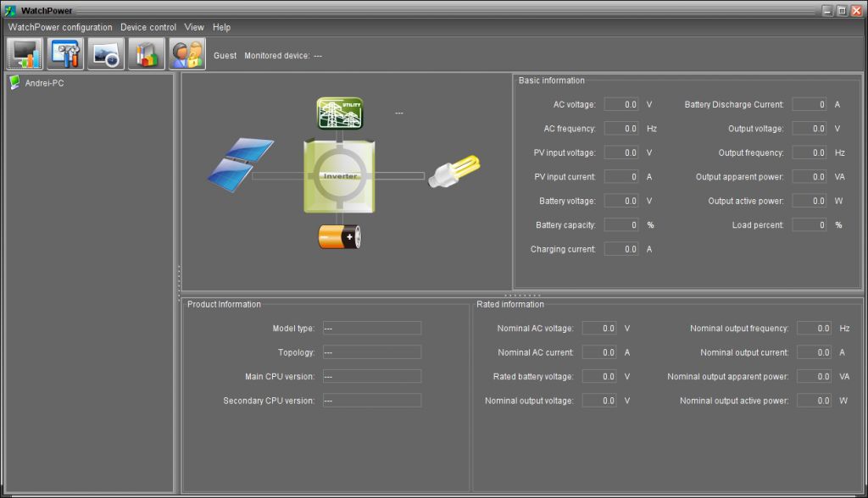Click the AC frequency value field
Viewport: 868px width, 498px height.
[x=621, y=129]
